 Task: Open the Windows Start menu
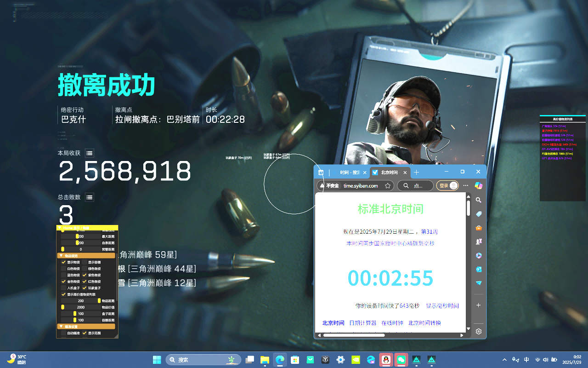pos(157,360)
